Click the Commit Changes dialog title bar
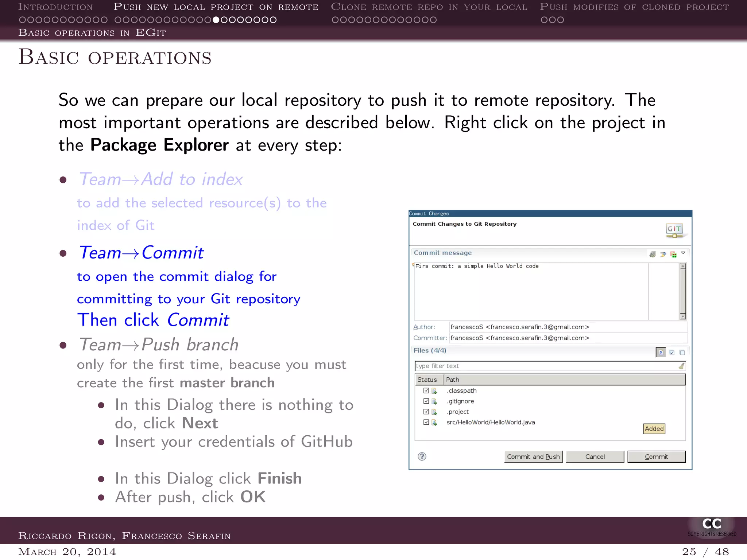747x560 pixels. 550,214
